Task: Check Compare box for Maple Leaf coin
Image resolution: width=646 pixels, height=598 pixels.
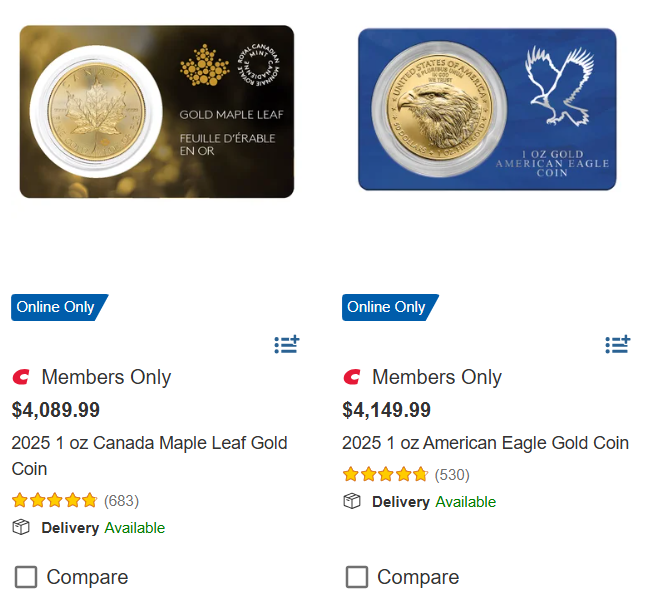Action: pos(26,577)
